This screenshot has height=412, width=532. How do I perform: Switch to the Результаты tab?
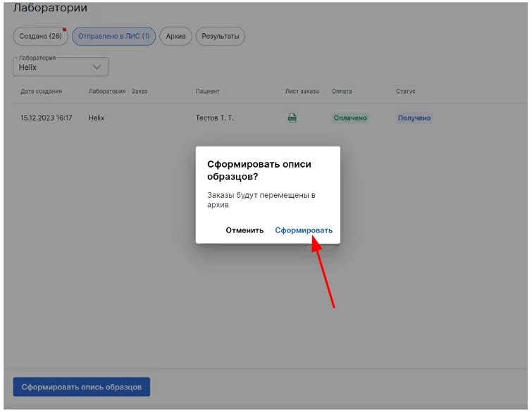(220, 37)
